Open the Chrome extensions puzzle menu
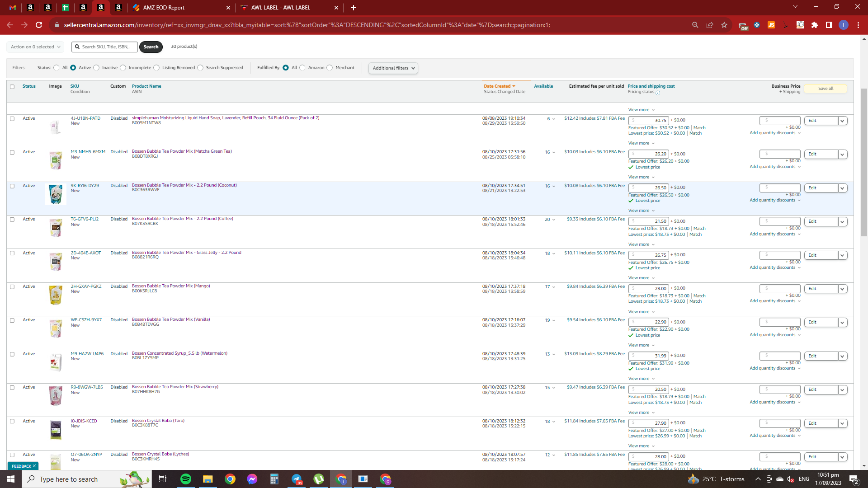Screen dimensions: 868x488 (815, 25)
